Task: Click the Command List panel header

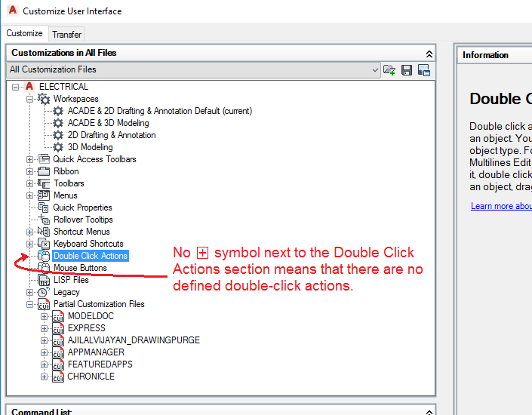Action: (220, 411)
